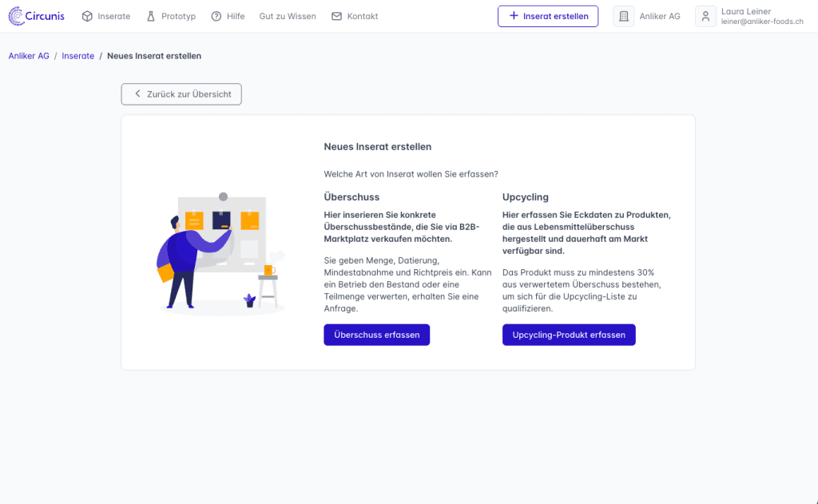Screen dimensions: 818x504
Task: Open the Inserate navigation item
Action: click(x=113, y=16)
